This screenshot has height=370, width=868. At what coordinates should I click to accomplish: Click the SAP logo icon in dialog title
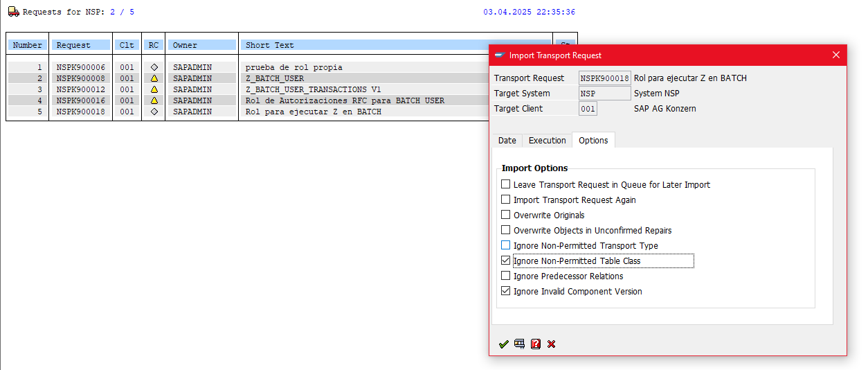click(499, 55)
